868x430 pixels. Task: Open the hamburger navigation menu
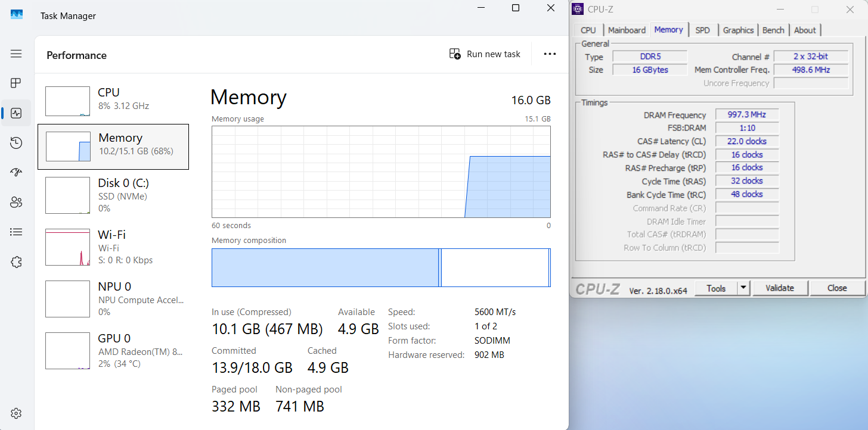pyautogui.click(x=16, y=54)
